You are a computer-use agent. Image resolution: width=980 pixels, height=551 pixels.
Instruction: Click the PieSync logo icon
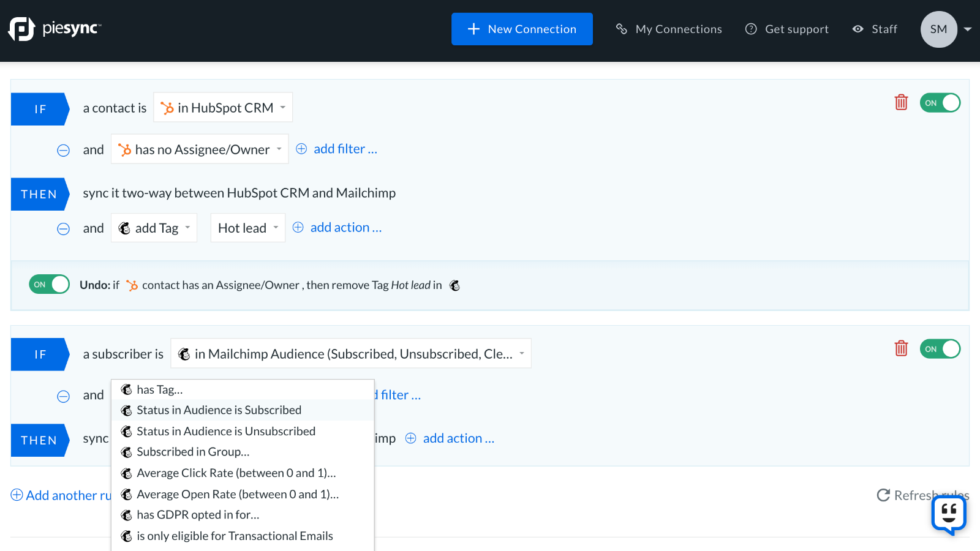point(21,29)
